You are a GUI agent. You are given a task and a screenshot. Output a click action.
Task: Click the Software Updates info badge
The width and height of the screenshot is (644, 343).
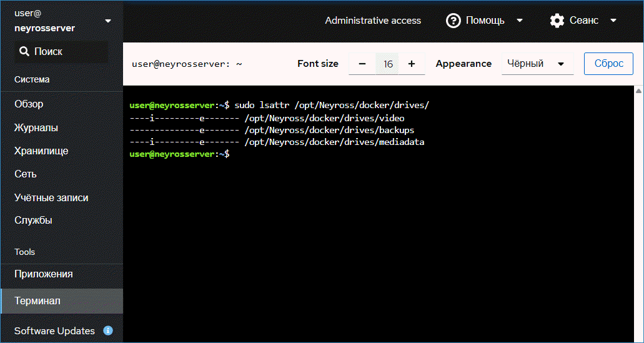coord(108,331)
